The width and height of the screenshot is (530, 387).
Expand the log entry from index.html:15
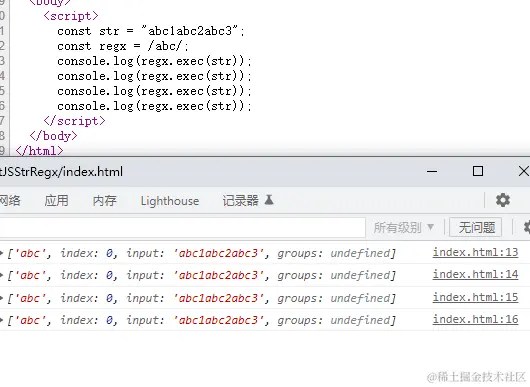[x=2, y=298]
